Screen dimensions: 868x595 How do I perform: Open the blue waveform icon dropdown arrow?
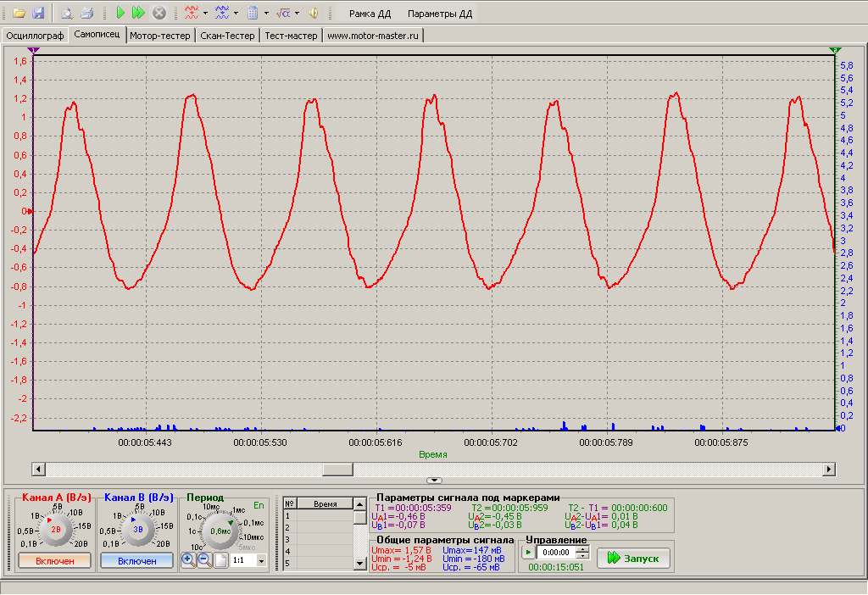(236, 13)
